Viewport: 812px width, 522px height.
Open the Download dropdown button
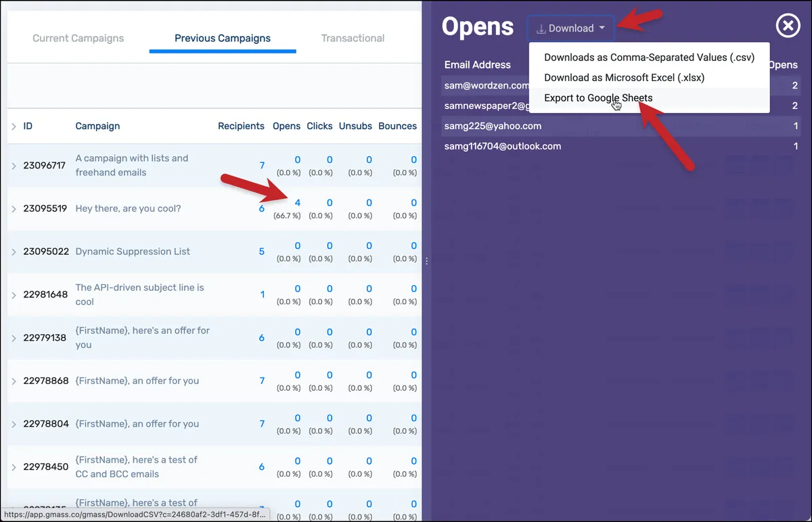point(571,28)
